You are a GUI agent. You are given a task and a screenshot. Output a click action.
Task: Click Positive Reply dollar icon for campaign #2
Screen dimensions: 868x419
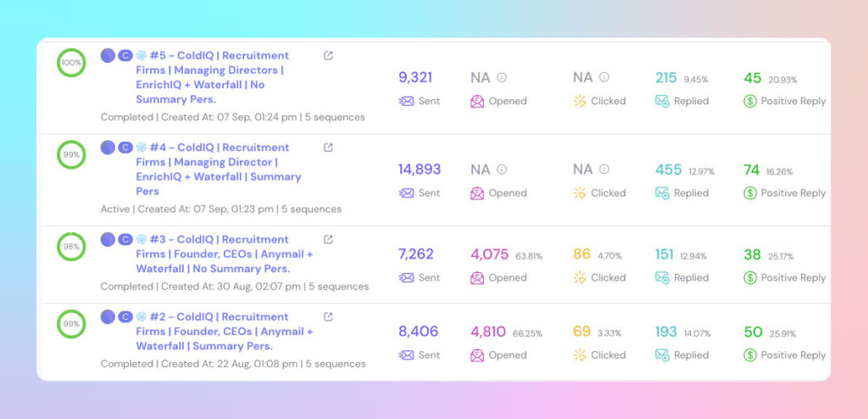pyautogui.click(x=749, y=355)
